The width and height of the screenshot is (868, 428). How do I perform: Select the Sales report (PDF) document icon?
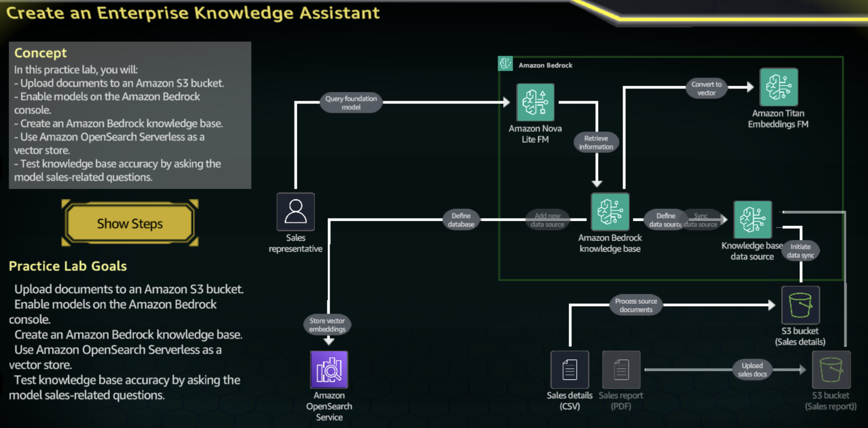point(621,370)
